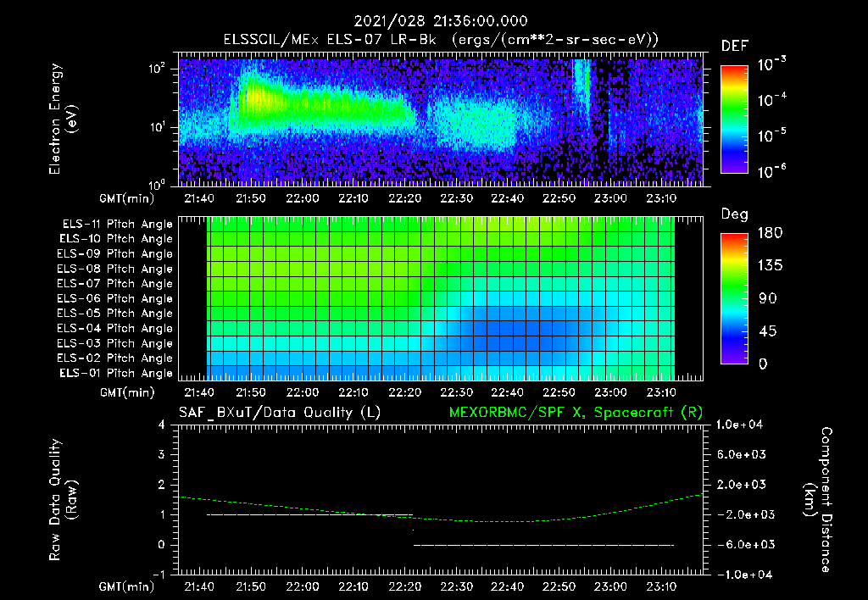Click 23:00 tick under the bottom panel
Viewport: 868px width, 600px height.
(x=610, y=586)
